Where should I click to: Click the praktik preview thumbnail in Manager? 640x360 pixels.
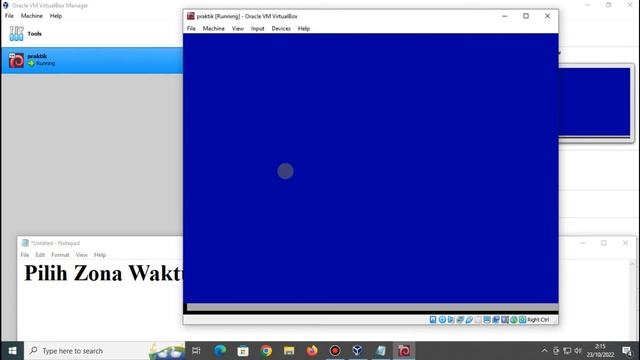click(x=595, y=102)
